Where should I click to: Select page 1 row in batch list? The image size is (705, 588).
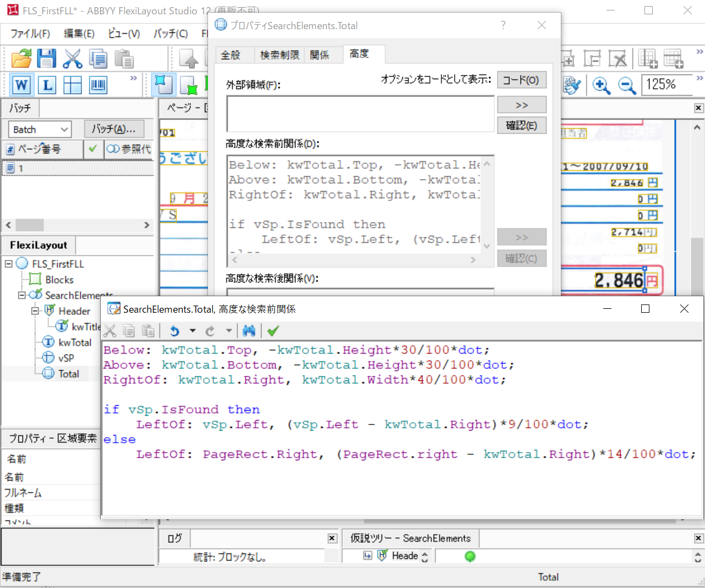click(x=78, y=168)
